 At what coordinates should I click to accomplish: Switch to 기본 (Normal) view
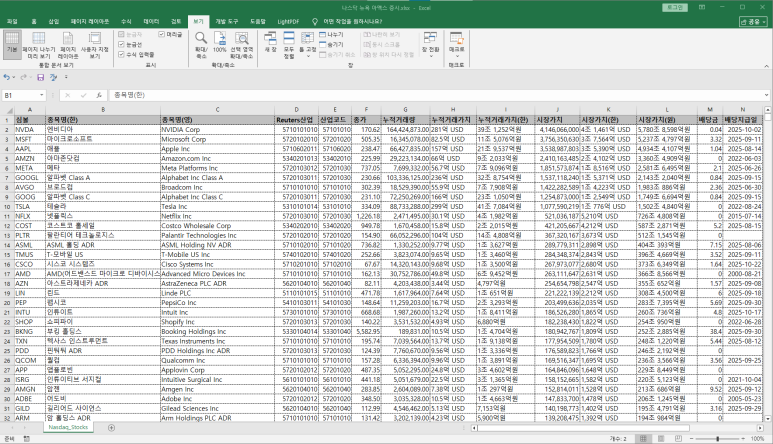coord(12,44)
